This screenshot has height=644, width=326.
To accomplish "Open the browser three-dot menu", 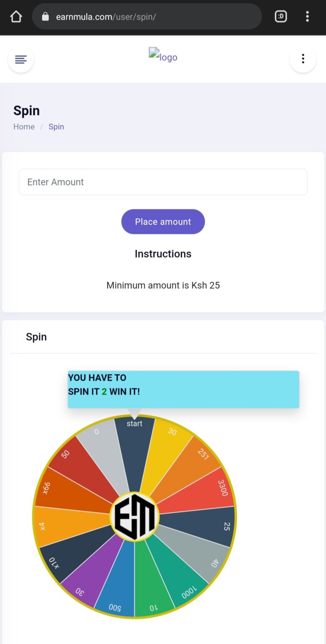I will (308, 17).
